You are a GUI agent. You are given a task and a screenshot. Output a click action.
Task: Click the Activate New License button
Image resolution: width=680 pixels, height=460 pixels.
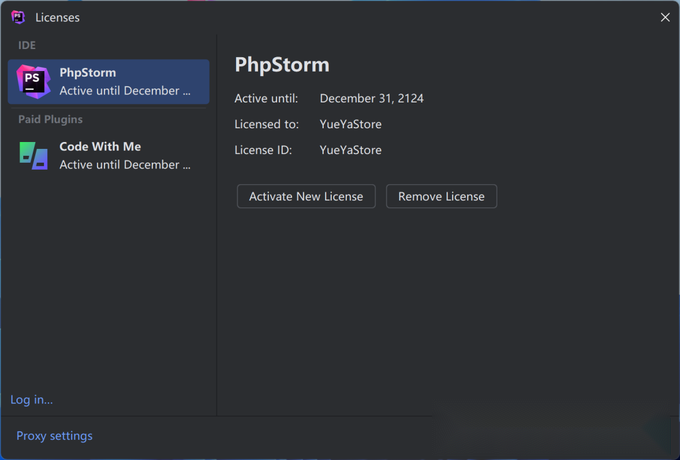point(306,196)
